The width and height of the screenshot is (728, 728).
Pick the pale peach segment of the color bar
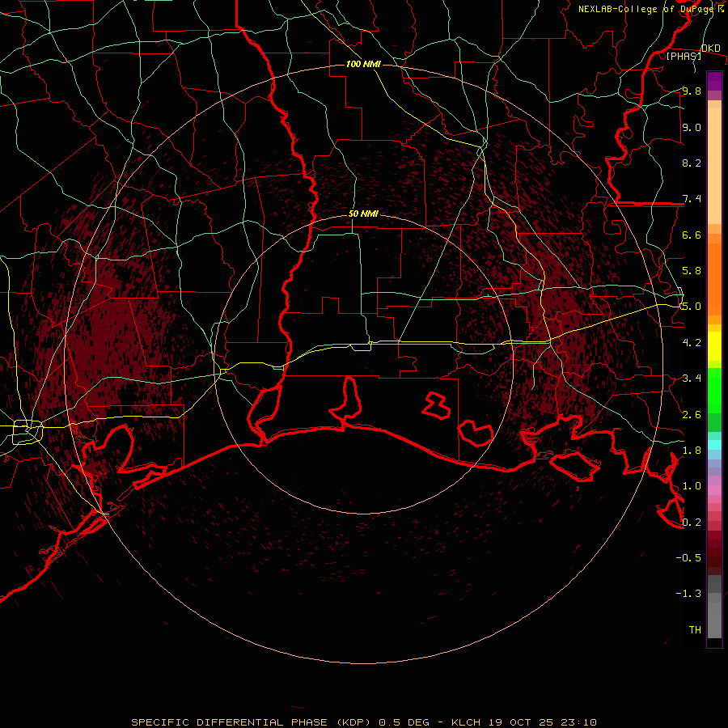pos(714,167)
